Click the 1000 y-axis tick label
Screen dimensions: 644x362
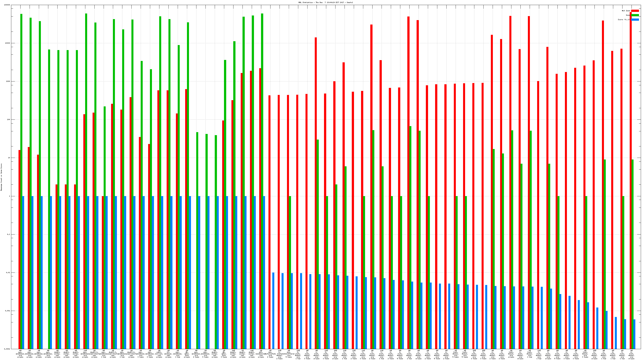click(x=8, y=81)
